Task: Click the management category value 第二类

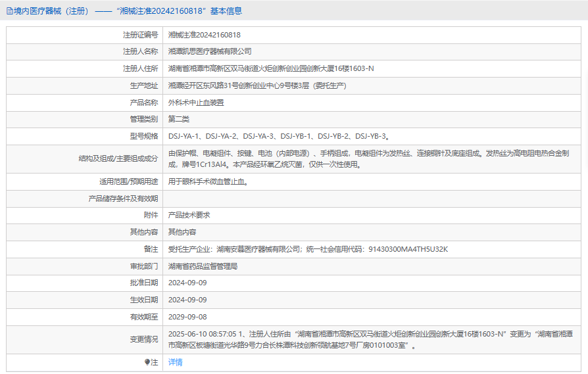Action: [179, 119]
